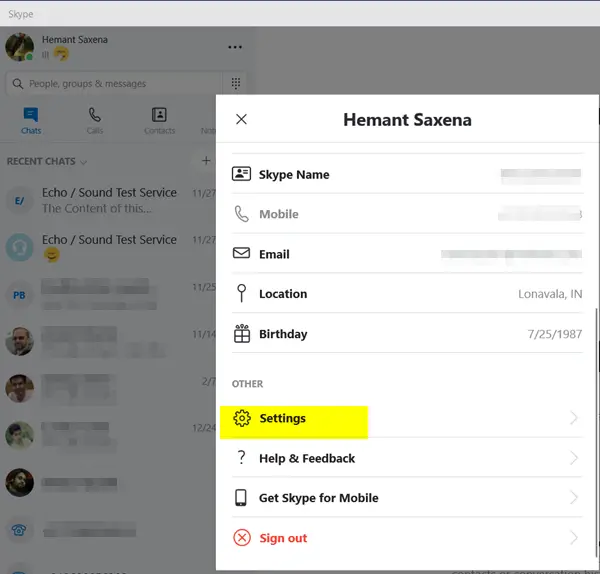Viewport: 600px width, 574px height.
Task: Click the headset Echo service avatar
Action: [x=20, y=248]
